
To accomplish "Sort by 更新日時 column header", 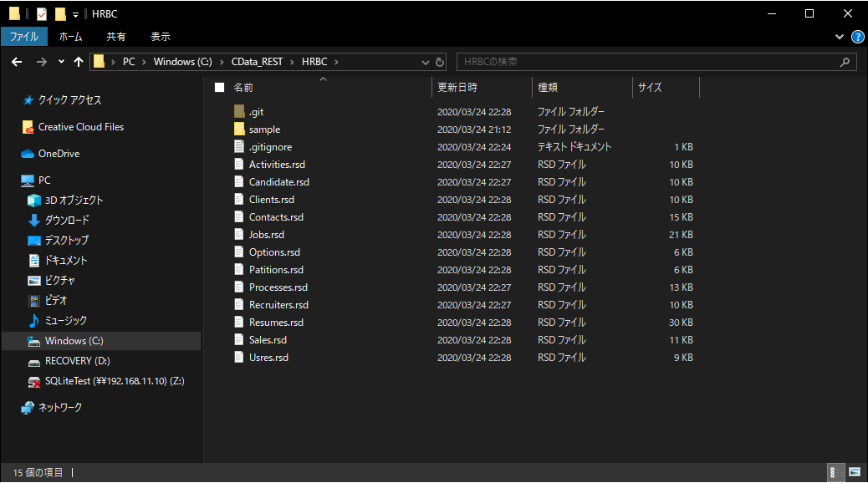I will click(x=457, y=88).
